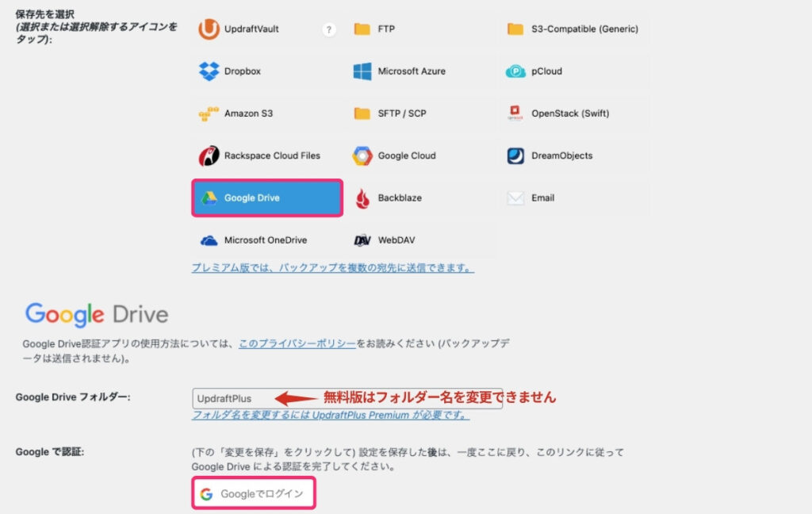
Task: Click the "Google Drive フォルダー:" label
Action: (73, 397)
